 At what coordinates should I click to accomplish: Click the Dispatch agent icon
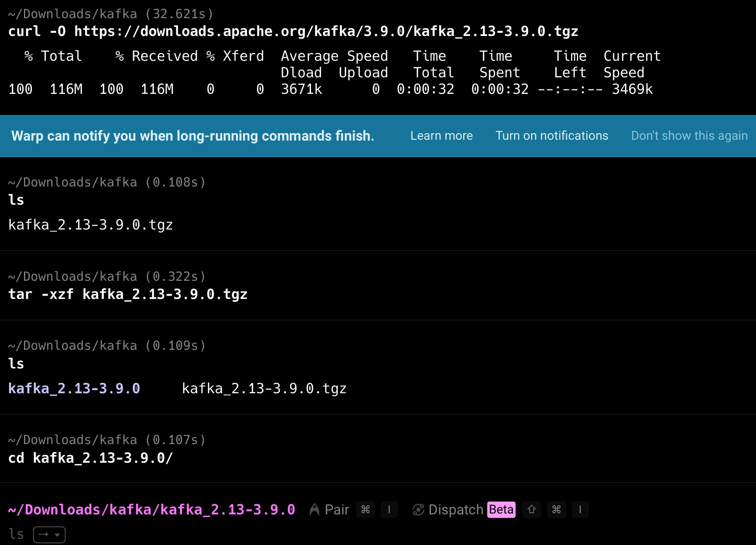coord(418,510)
